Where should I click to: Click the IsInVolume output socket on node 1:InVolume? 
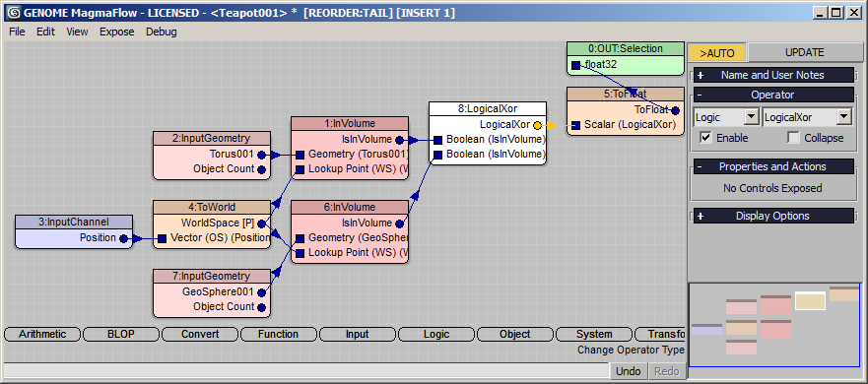400,140
